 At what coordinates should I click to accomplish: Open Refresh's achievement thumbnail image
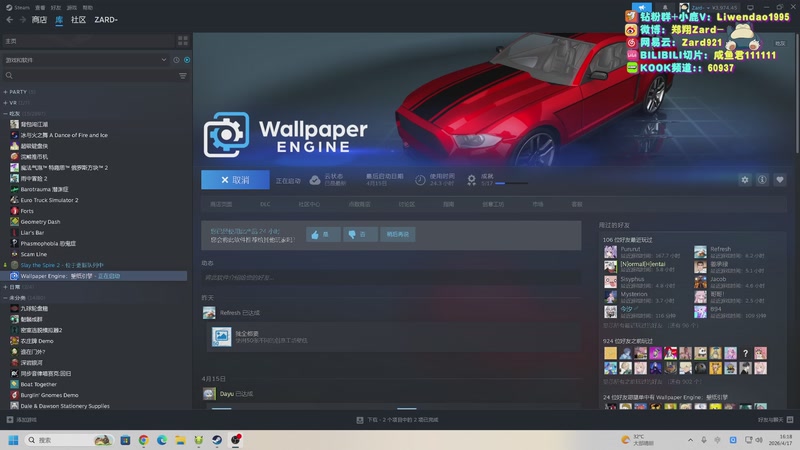[x=221, y=337]
